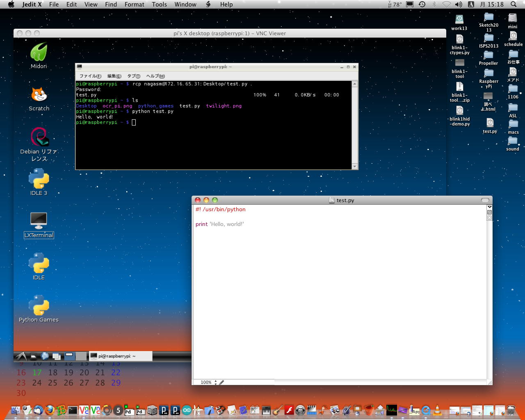This screenshot has height=420, width=525.
Task: Select the LXTerminal desktop icon
Action: [39, 221]
